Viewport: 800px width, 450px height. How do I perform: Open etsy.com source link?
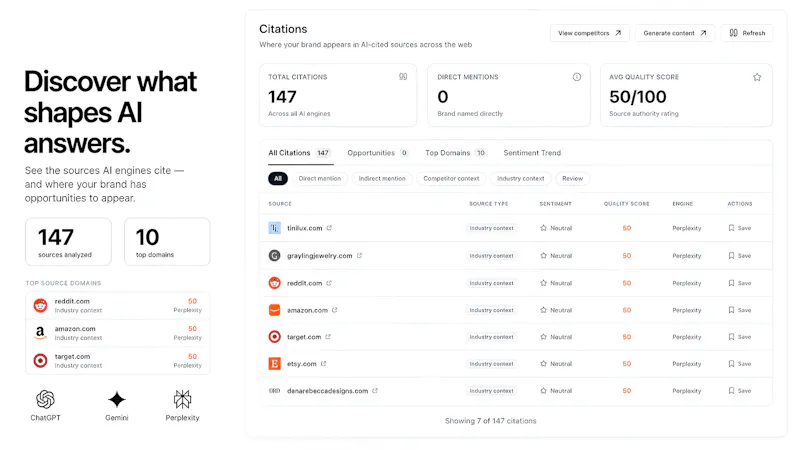[302, 364]
